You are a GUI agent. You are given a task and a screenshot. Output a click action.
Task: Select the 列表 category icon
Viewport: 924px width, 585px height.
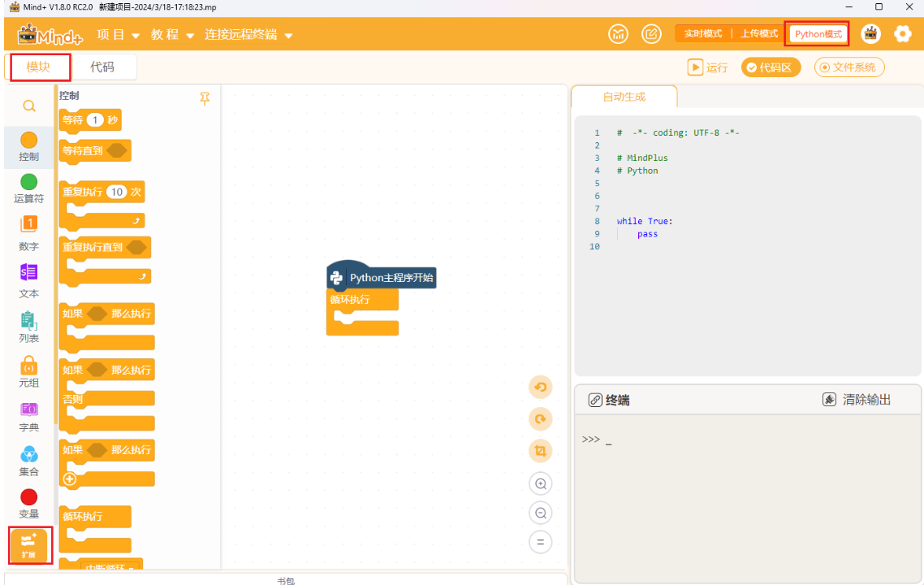coord(29,321)
